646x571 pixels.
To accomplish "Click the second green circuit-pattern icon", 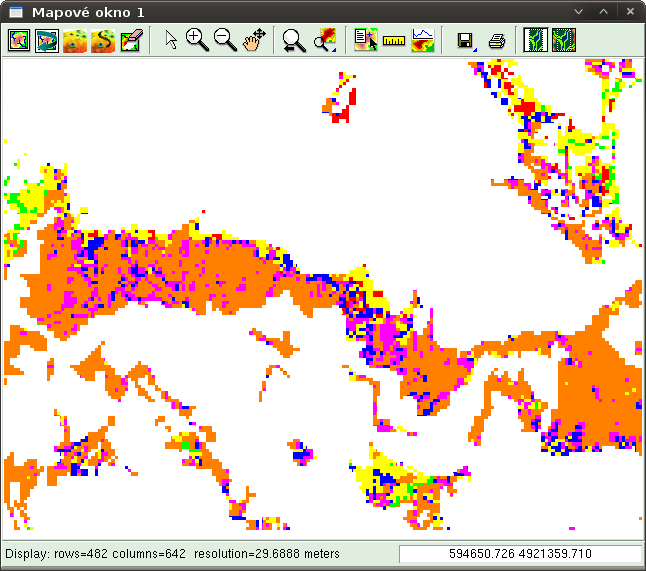I will pyautogui.click(x=564, y=40).
